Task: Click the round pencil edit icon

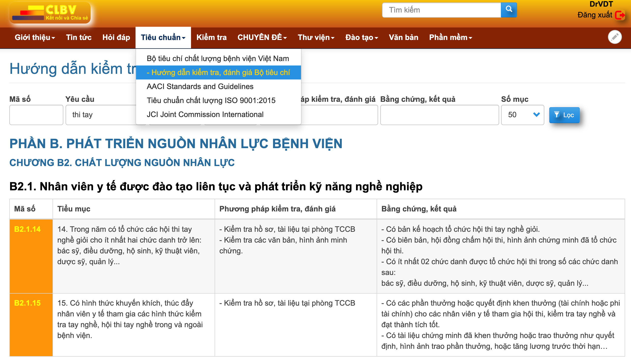Action: (x=615, y=37)
